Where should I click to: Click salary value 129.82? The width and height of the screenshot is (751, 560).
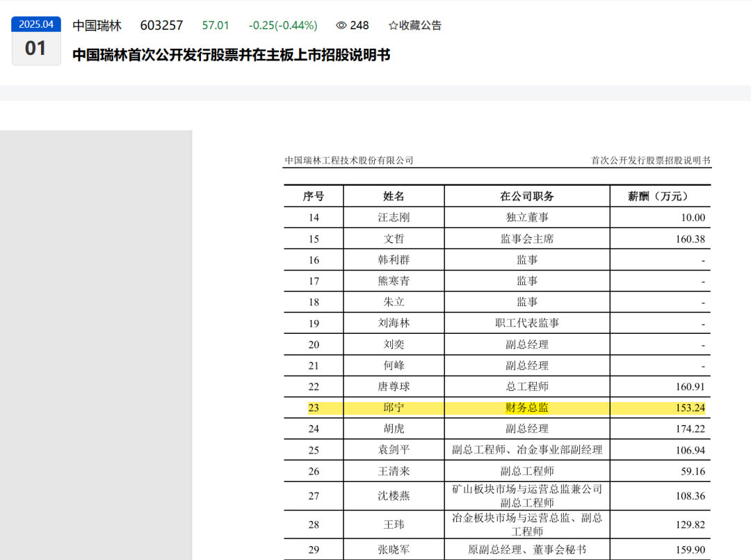[691, 525]
